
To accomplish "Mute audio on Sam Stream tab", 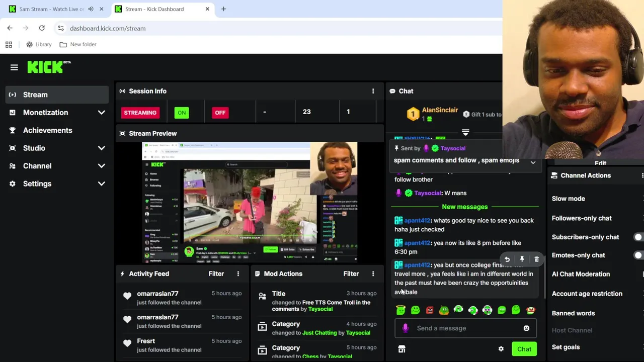I will point(91,9).
